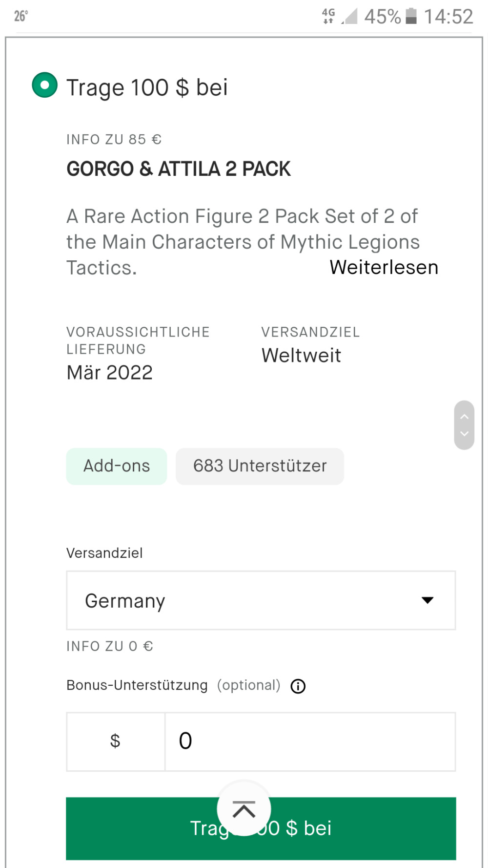The image size is (488, 868).
Task: Tap the 26° temperature indicator
Action: coord(21,16)
